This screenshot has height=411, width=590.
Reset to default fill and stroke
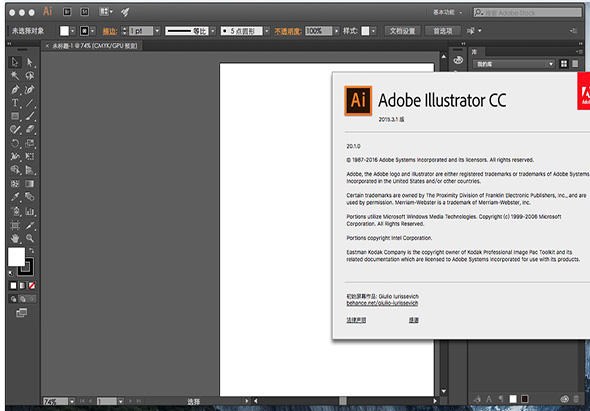point(11,273)
